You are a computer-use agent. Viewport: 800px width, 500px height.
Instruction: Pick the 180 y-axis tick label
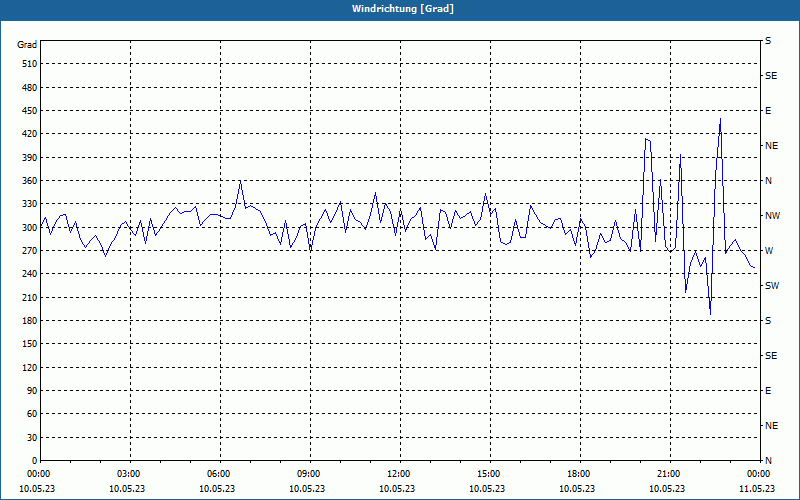(30, 321)
